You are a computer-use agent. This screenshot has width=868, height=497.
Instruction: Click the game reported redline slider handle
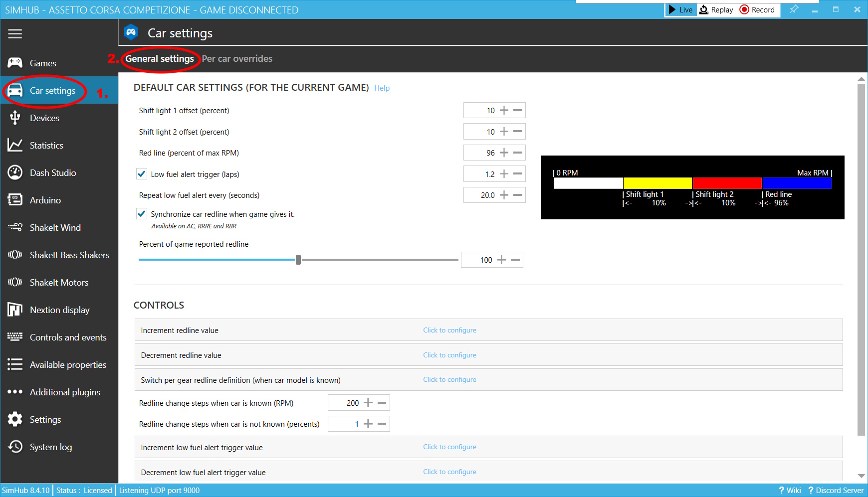point(298,260)
